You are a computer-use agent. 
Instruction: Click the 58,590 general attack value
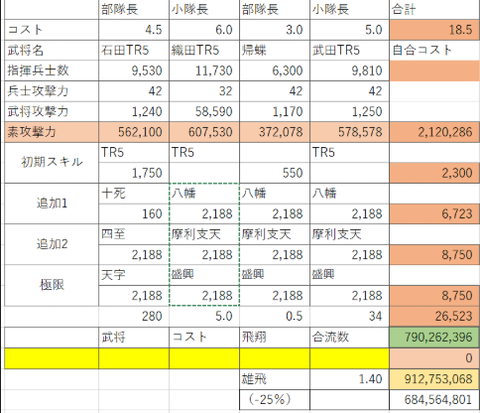click(x=204, y=111)
